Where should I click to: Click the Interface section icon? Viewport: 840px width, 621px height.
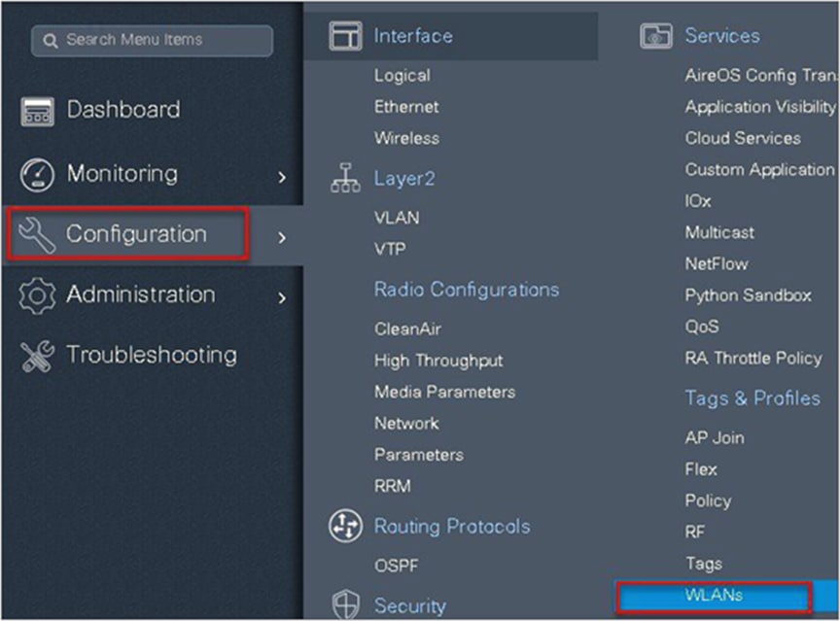(345, 36)
